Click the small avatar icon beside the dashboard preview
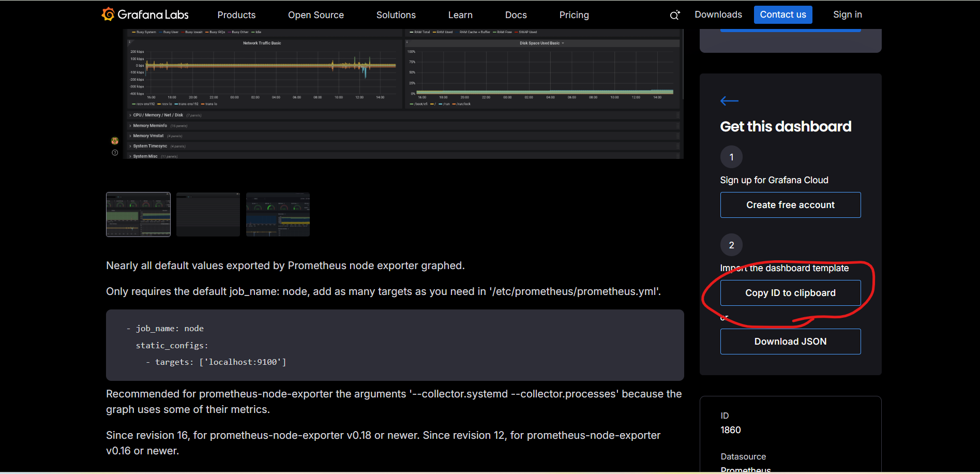The image size is (980, 474). click(x=115, y=141)
